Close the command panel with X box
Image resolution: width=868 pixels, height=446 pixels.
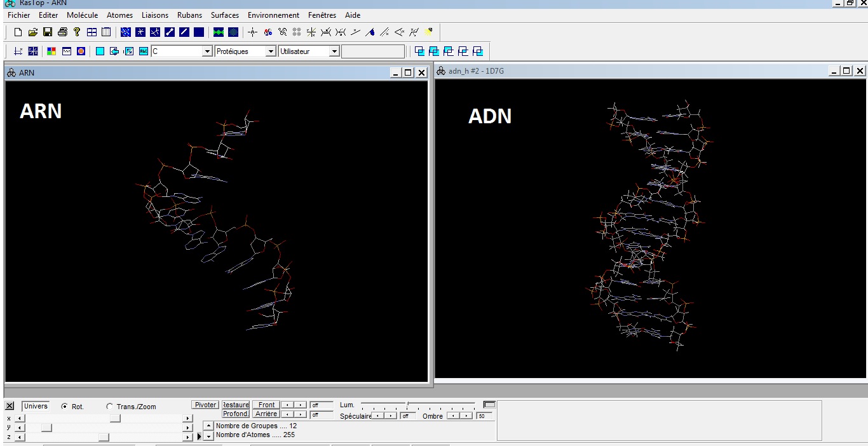coord(10,406)
